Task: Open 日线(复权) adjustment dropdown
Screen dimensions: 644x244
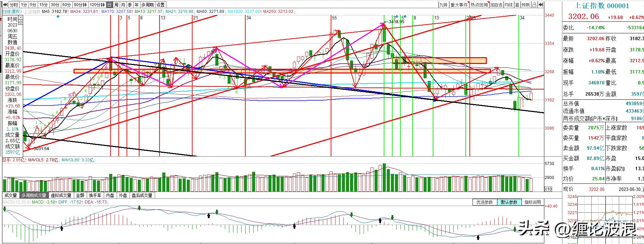Action: [x=11, y=11]
